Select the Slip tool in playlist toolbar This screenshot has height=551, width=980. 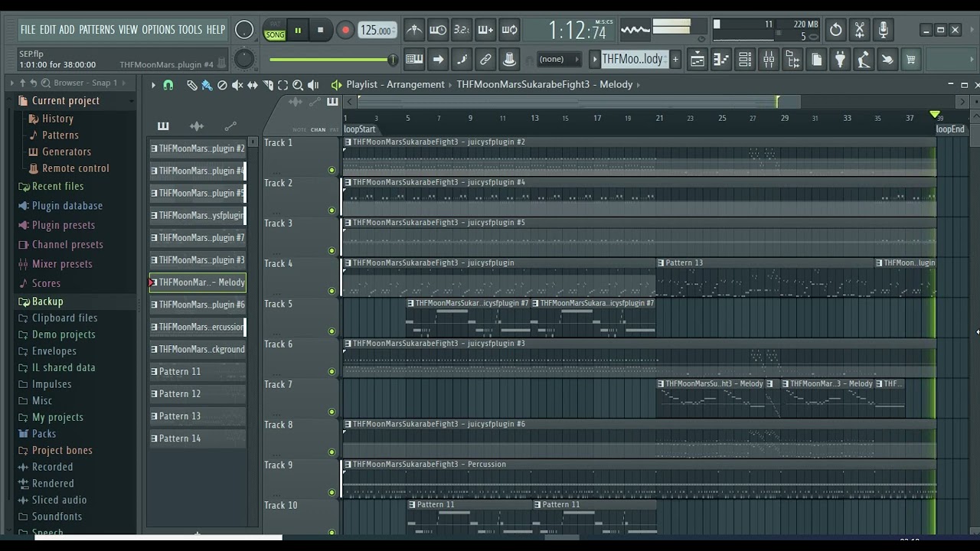coord(252,85)
